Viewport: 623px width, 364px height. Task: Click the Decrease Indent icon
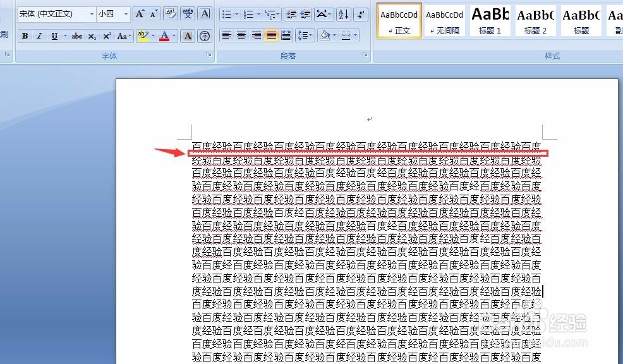[291, 15]
